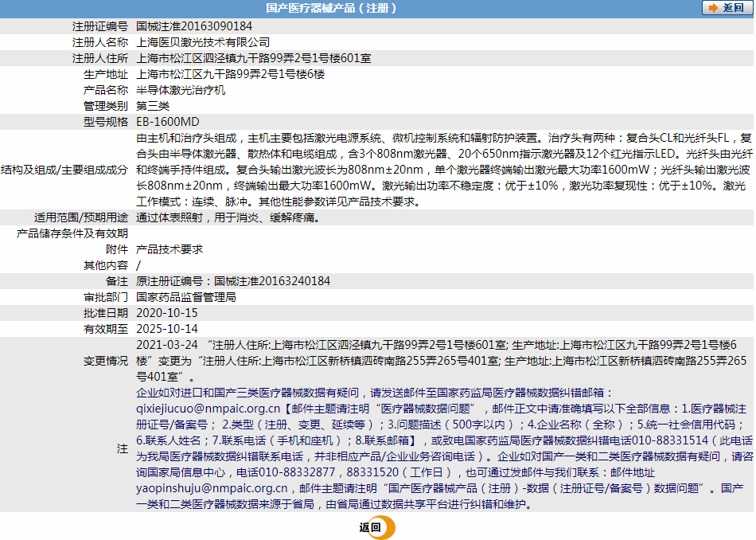Select registrant name 上海医贝激光技术有限公司
756x540 pixels.
pos(203,42)
